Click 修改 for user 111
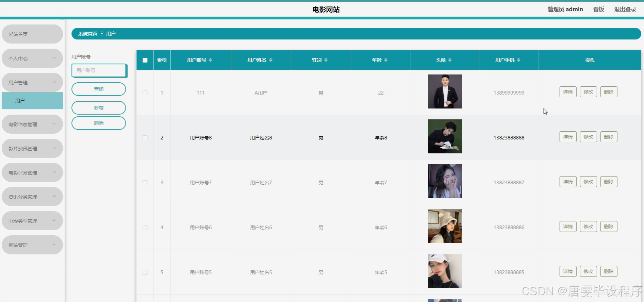The image size is (644, 302). (x=588, y=92)
